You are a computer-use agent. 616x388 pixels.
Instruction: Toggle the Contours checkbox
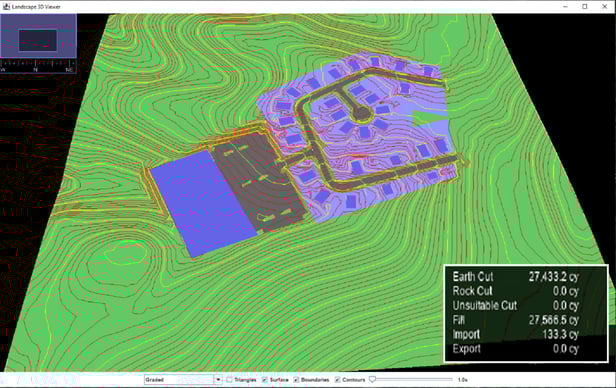[x=337, y=380]
